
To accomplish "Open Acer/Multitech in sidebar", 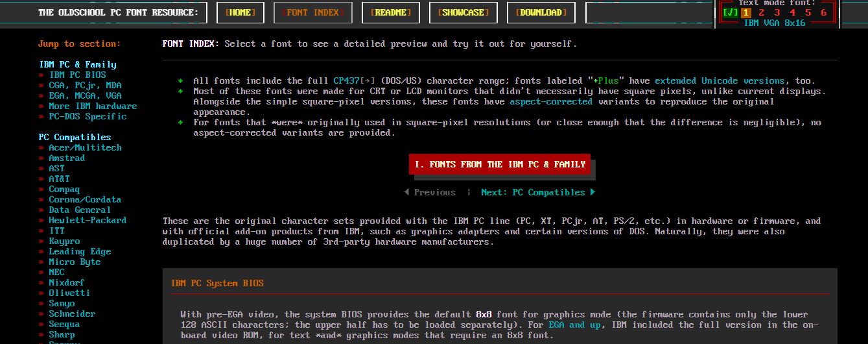I will (85, 147).
